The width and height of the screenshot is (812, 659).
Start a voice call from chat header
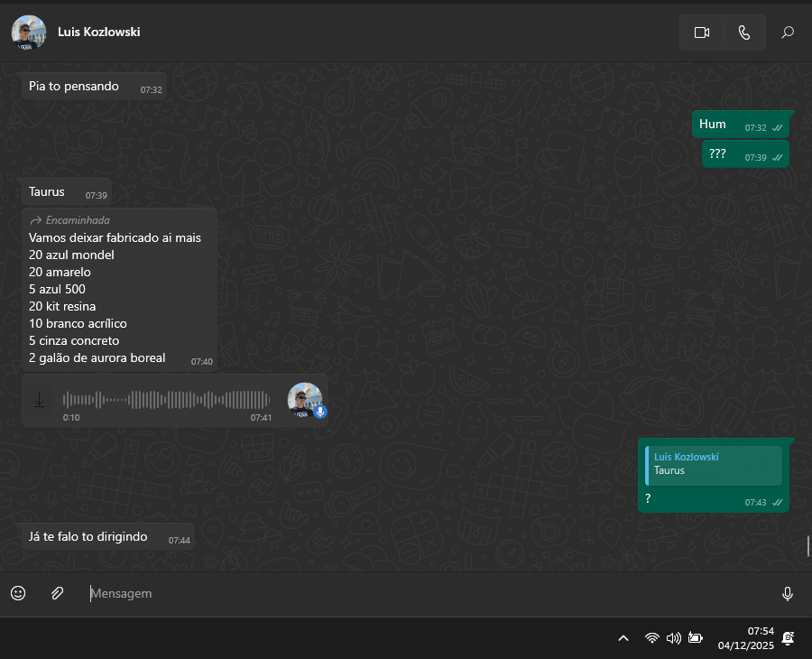click(x=743, y=32)
